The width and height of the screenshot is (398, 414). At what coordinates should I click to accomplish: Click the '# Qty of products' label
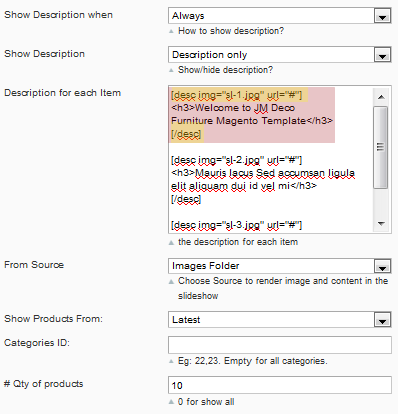point(43,384)
